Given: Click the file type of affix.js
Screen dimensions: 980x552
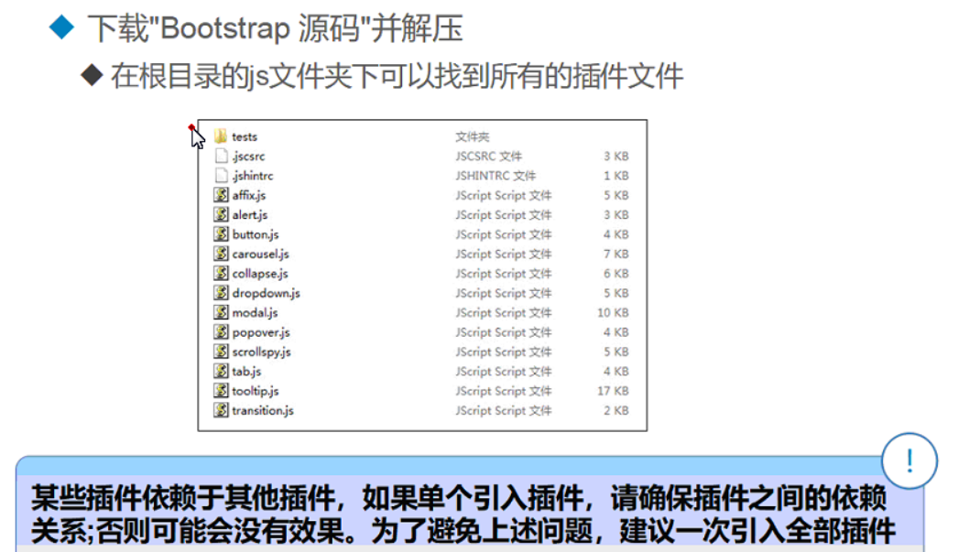Looking at the screenshot, I should click(504, 196).
